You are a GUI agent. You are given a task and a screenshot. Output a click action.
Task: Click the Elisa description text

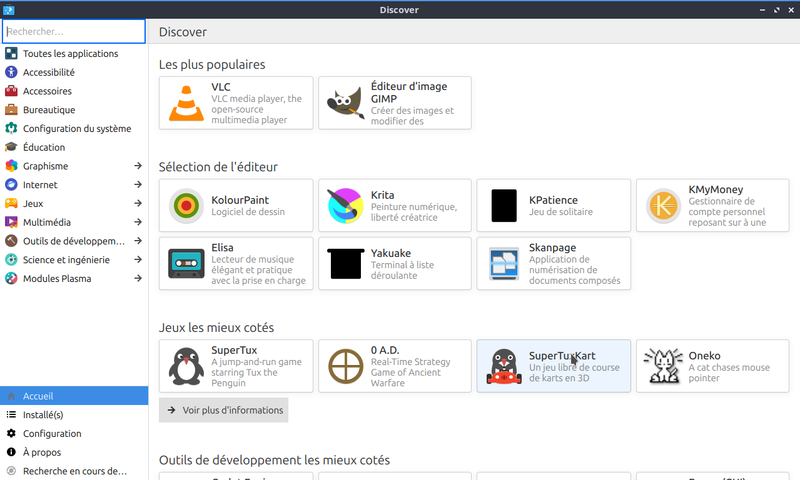click(x=259, y=270)
